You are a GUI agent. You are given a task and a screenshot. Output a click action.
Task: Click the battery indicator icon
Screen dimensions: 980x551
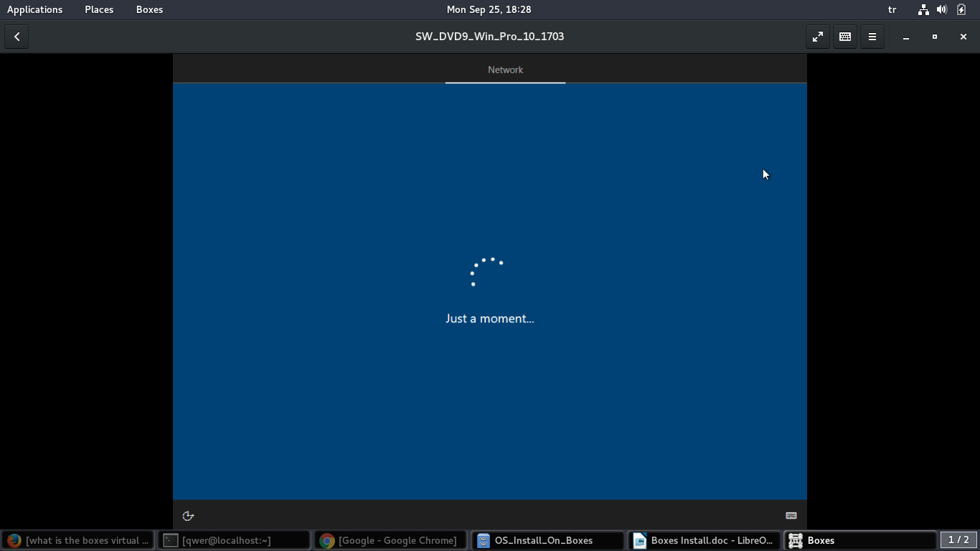pyautogui.click(x=961, y=9)
